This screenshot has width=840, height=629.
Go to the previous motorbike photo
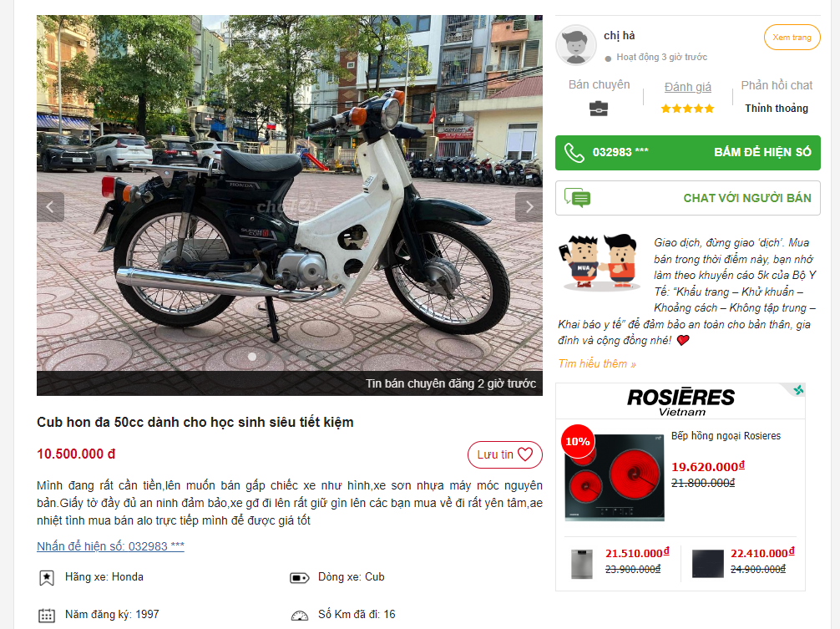click(x=50, y=207)
